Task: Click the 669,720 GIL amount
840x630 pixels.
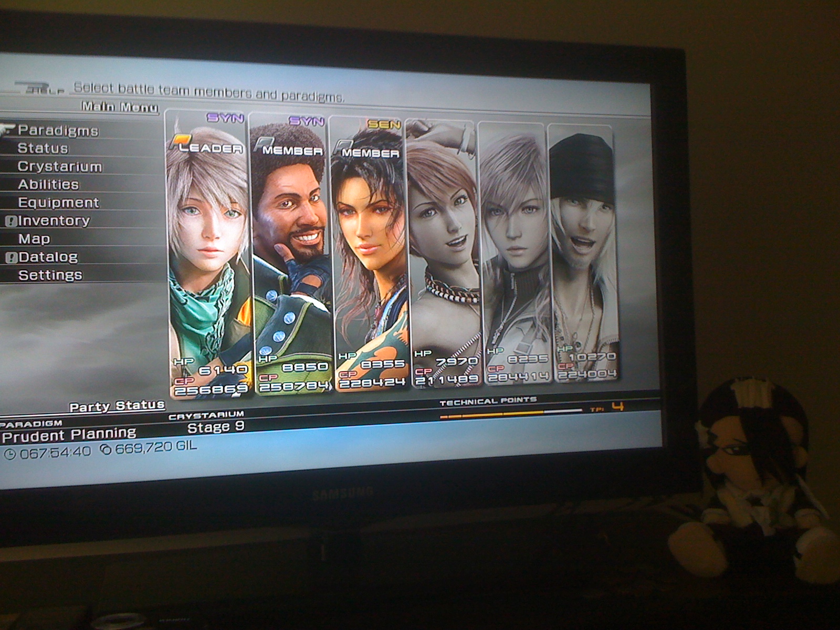Action: [156, 447]
